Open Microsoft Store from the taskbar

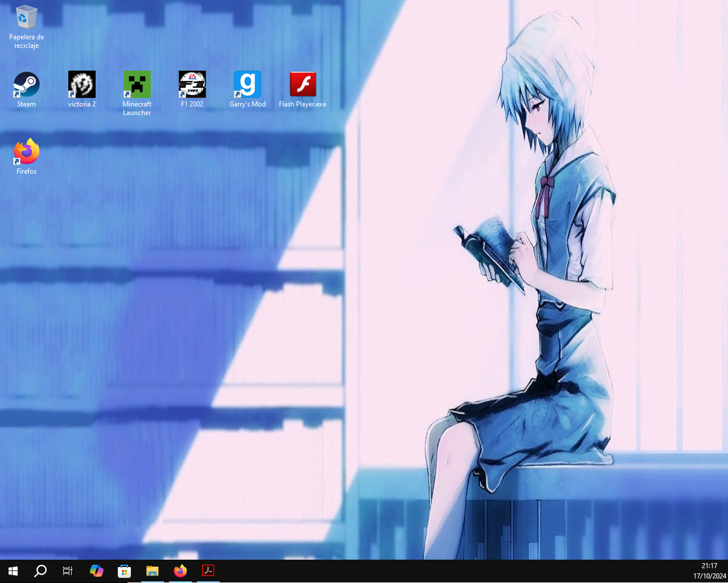[124, 571]
